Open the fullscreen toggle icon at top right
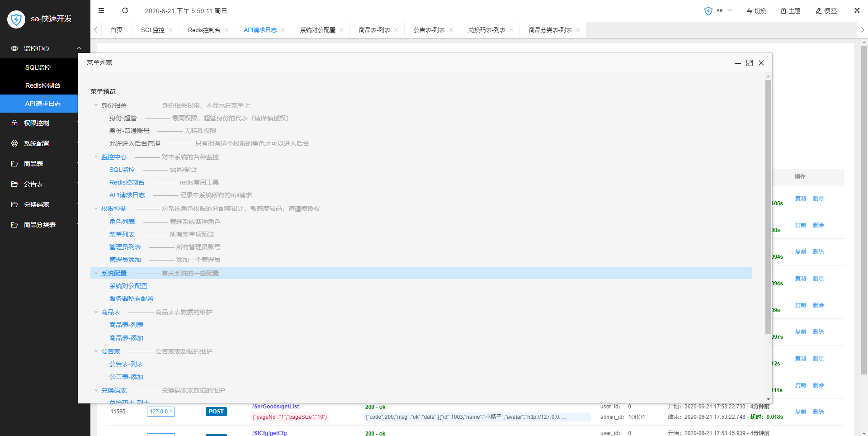 tap(857, 10)
